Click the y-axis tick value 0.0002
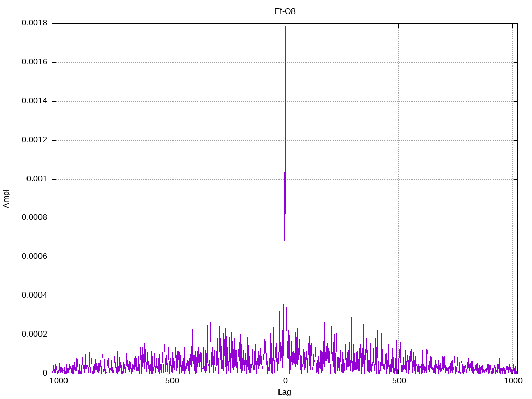The width and height of the screenshot is (532, 399). pos(35,334)
